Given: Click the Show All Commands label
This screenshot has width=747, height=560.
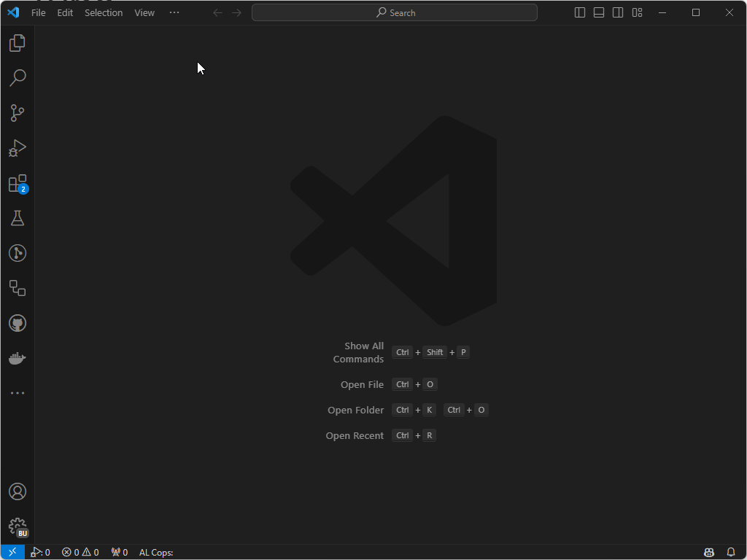Looking at the screenshot, I should 358,352.
